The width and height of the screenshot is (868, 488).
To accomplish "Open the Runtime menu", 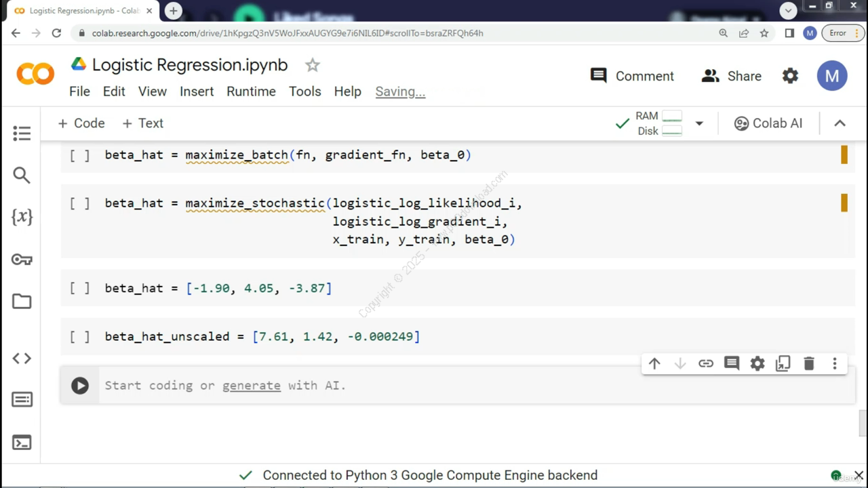I will tap(251, 91).
